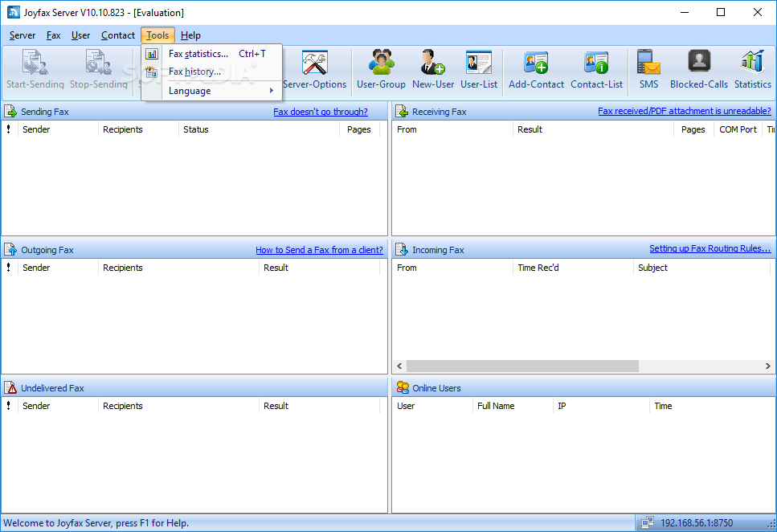Choose Fax statistics... from Tools menu

click(x=212, y=54)
